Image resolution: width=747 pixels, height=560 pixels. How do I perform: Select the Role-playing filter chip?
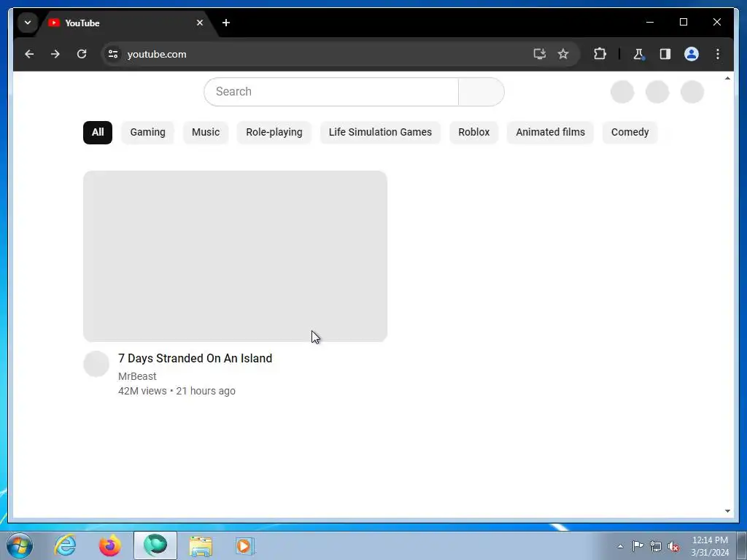tap(274, 133)
